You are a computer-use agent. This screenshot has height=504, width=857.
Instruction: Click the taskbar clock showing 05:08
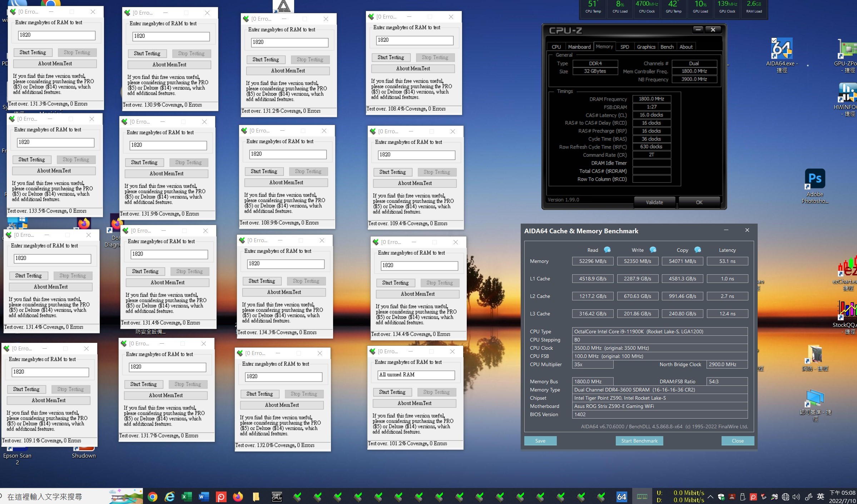(842, 496)
